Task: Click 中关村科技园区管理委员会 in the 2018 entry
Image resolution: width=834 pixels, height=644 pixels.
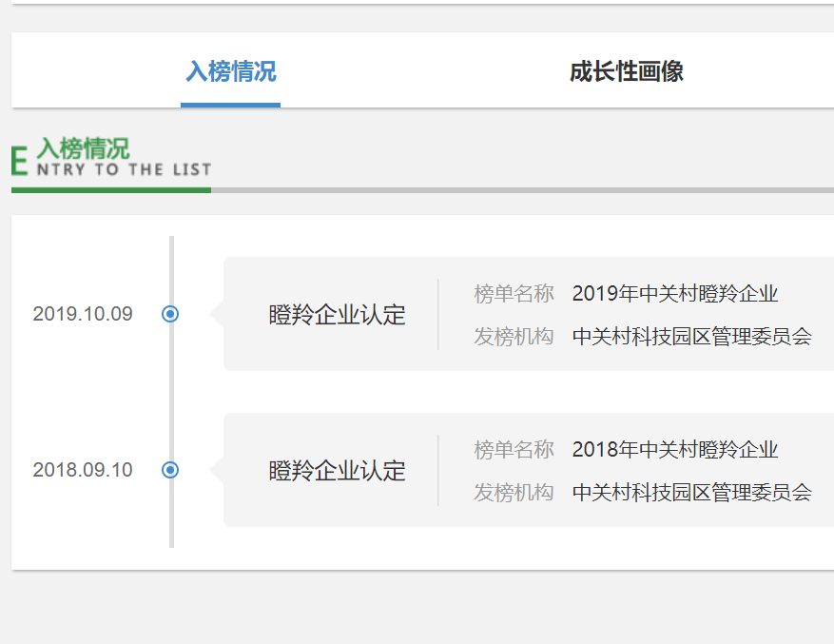Action: click(x=693, y=493)
